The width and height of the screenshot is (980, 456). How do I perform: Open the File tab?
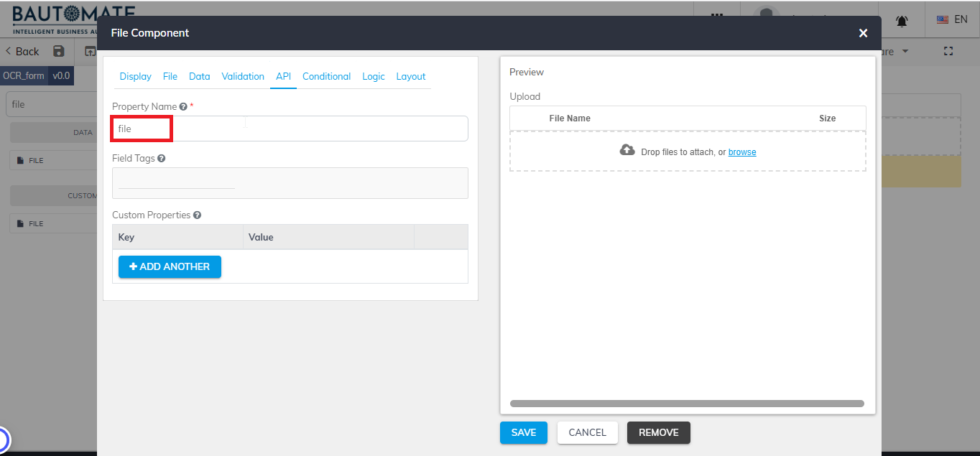170,76
